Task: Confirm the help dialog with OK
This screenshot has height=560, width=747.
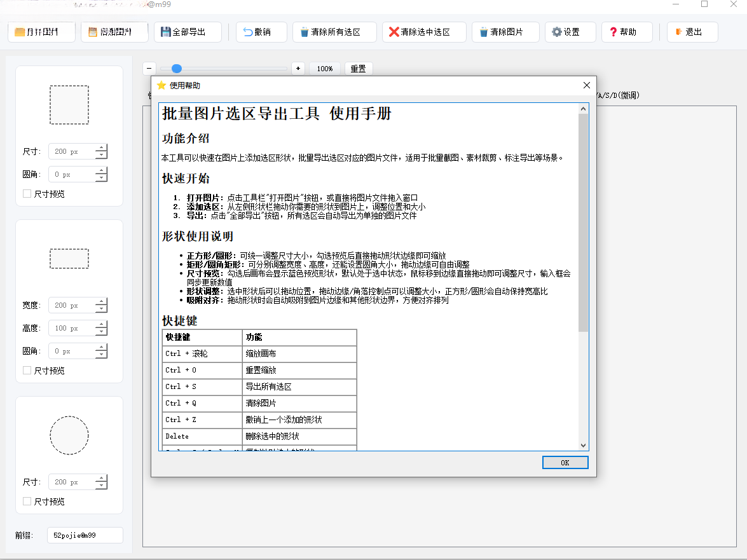Action: [565, 462]
